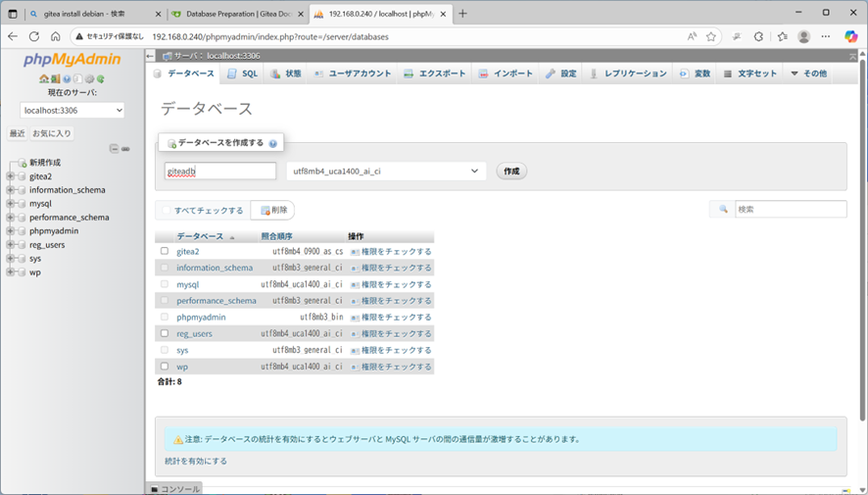
Task: Click the search magnifier icon beside 検索 box
Action: [723, 209]
